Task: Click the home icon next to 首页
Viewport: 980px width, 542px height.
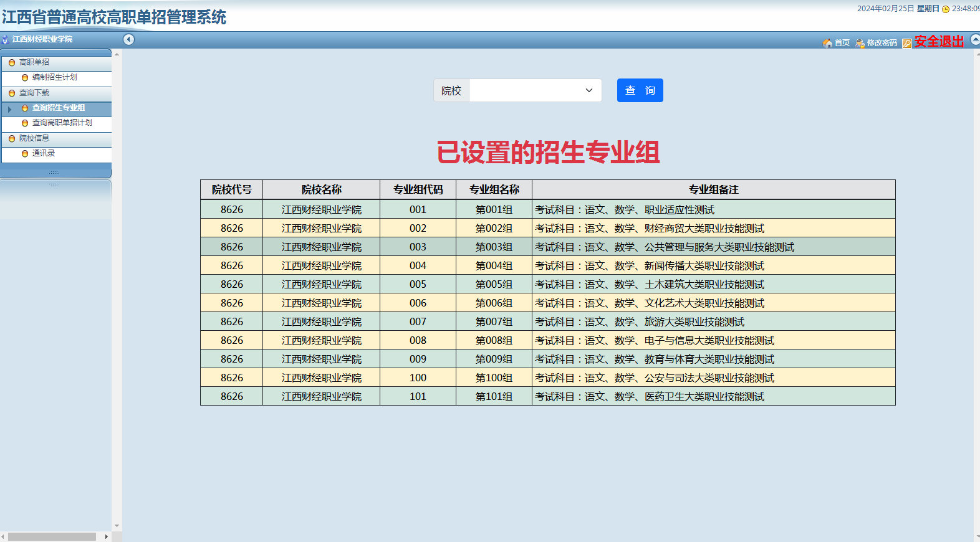Action: tap(827, 43)
